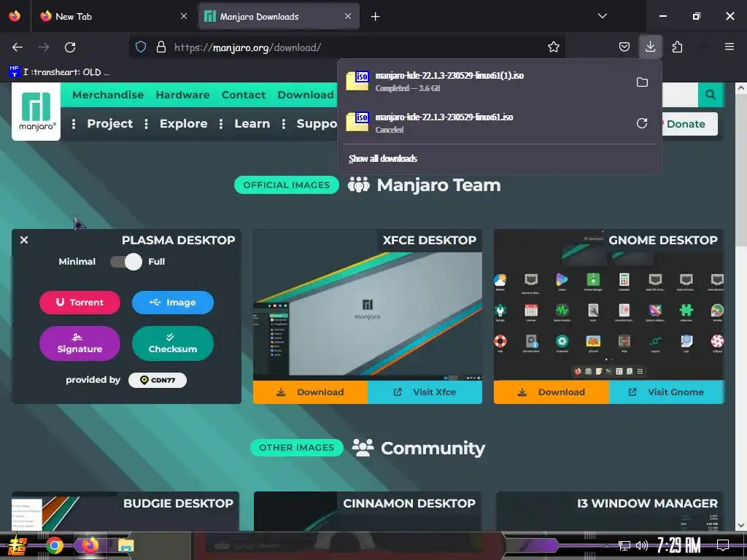
Task: Bookmark this page with the star
Action: pyautogui.click(x=553, y=47)
